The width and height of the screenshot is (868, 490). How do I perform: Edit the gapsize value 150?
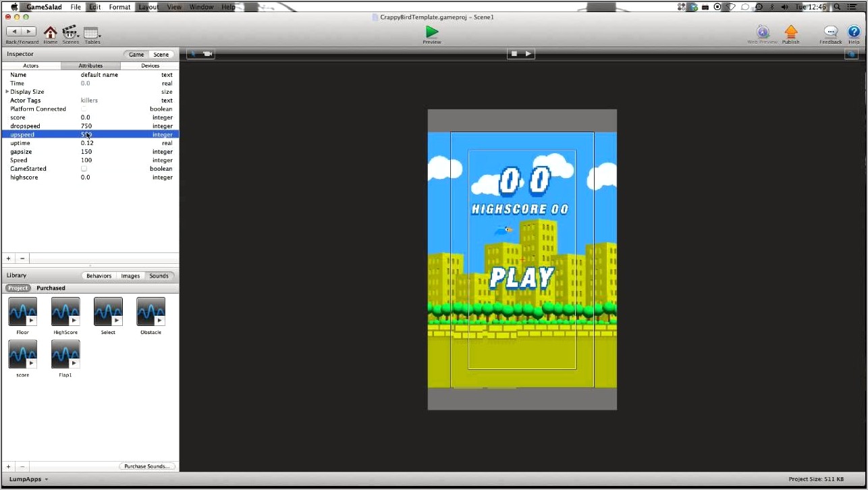[x=86, y=152]
